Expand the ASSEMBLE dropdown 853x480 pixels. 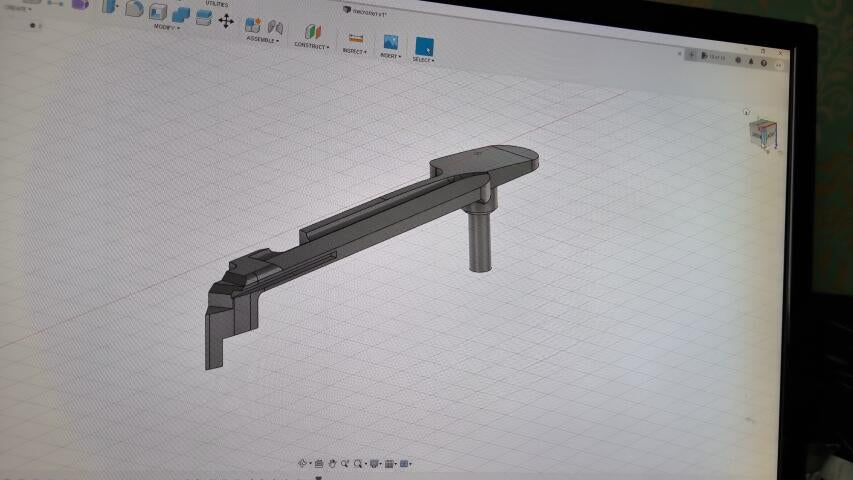tap(263, 40)
